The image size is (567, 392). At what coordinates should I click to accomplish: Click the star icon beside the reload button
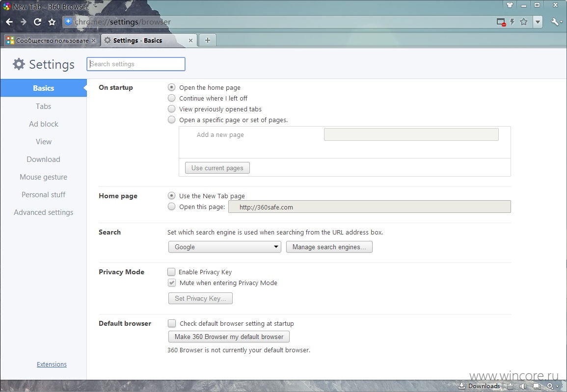pyautogui.click(x=52, y=22)
